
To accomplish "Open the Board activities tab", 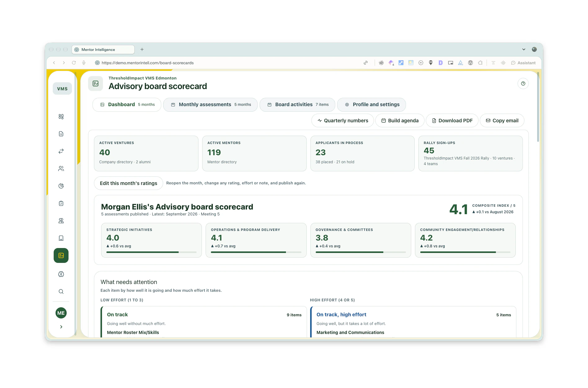I will click(x=297, y=105).
